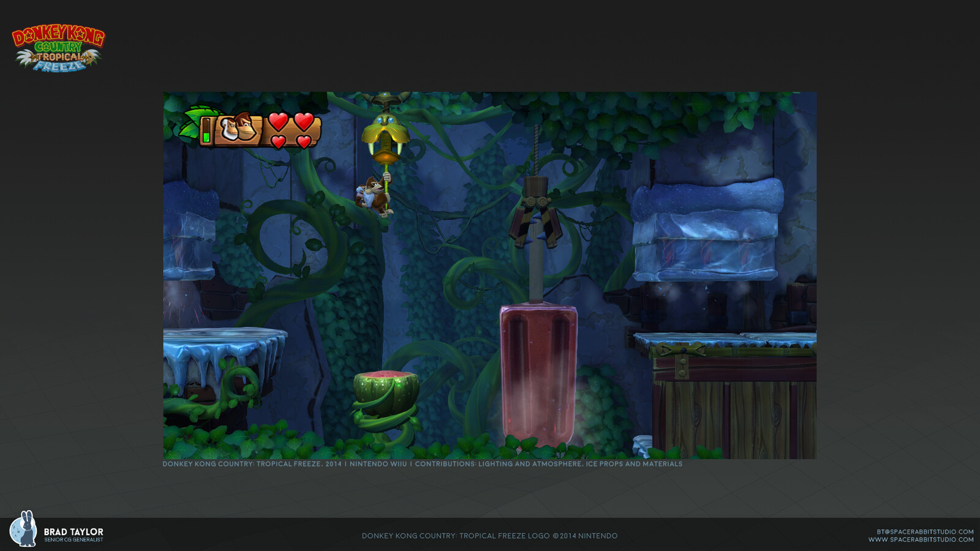
Task: Click the image caption about lighting and atmosphere
Action: click(x=422, y=464)
